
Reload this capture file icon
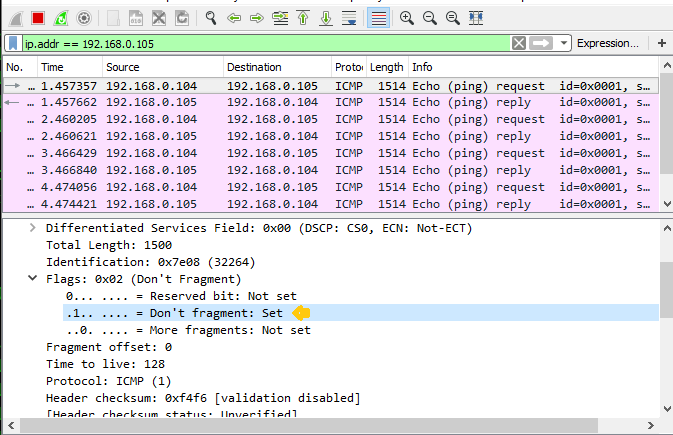pyautogui.click(x=182, y=18)
